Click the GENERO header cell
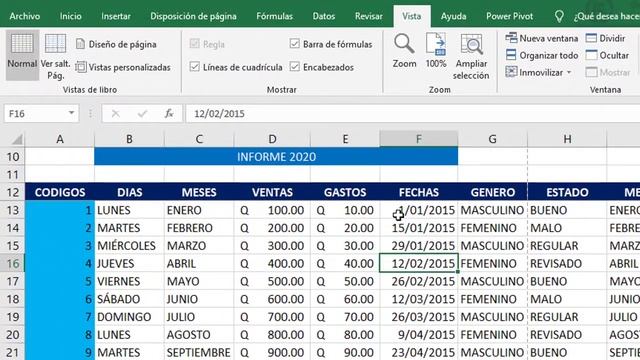This screenshot has width=640, height=360. coord(493,192)
